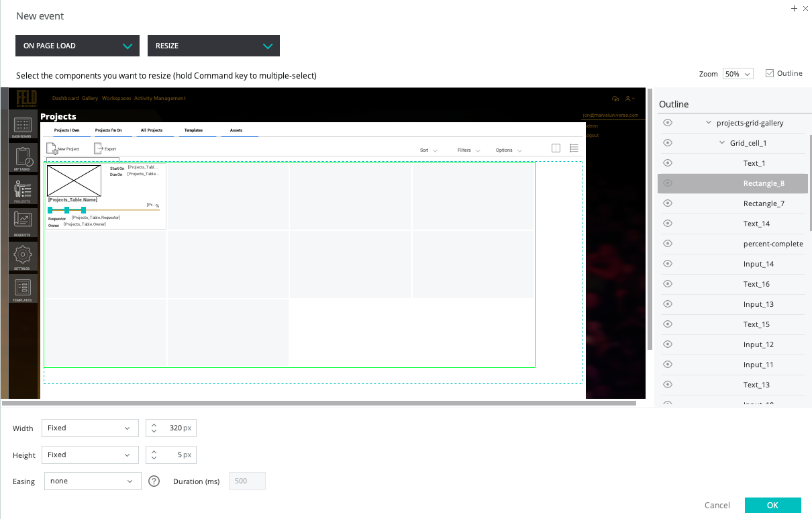Click the Settings gear icon in the sidebar
Viewport: 812px width, 519px height.
[x=22, y=254]
